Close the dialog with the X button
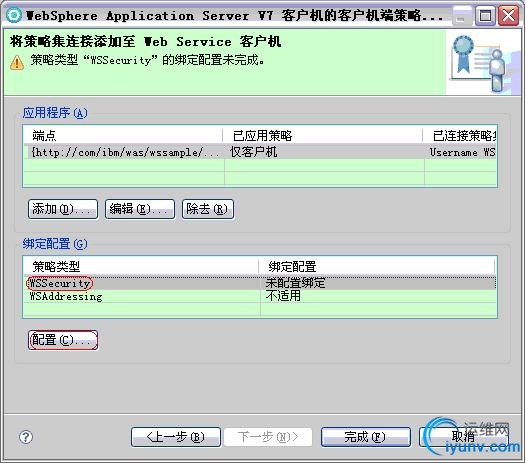Image resolution: width=526 pixels, height=463 pixels. [x=509, y=16]
